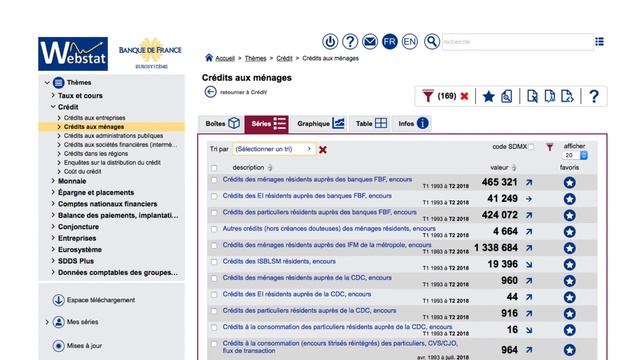This screenshot has width=640, height=360.
Task: Click Mises à jour icon
Action: pyautogui.click(x=58, y=346)
